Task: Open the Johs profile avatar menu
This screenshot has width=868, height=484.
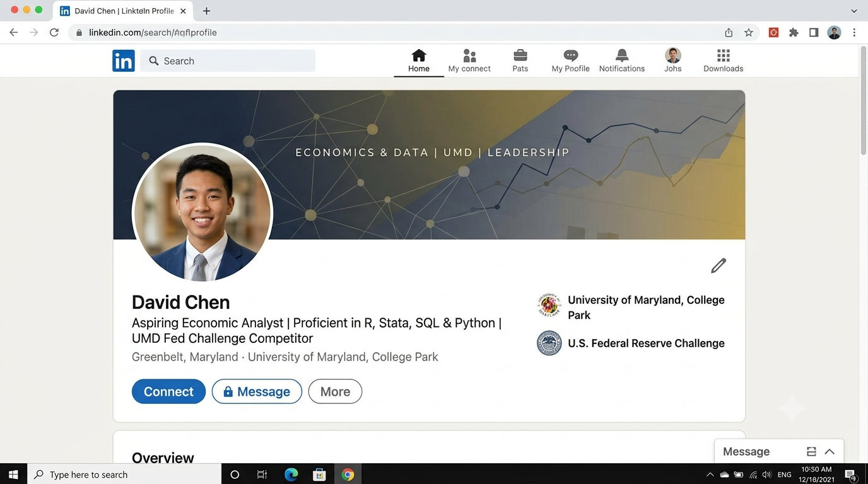Action: [673, 61]
